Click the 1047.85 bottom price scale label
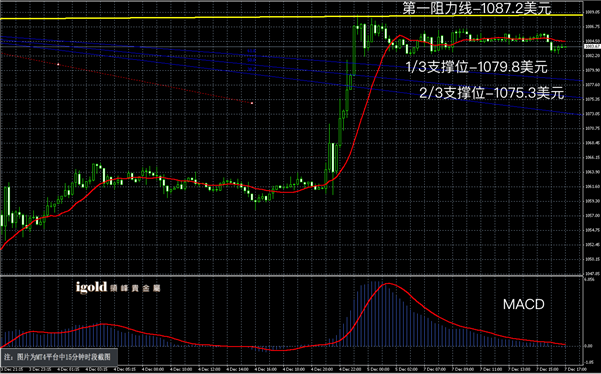Image resolution: width=601 pixels, height=374 pixels. tap(592, 274)
